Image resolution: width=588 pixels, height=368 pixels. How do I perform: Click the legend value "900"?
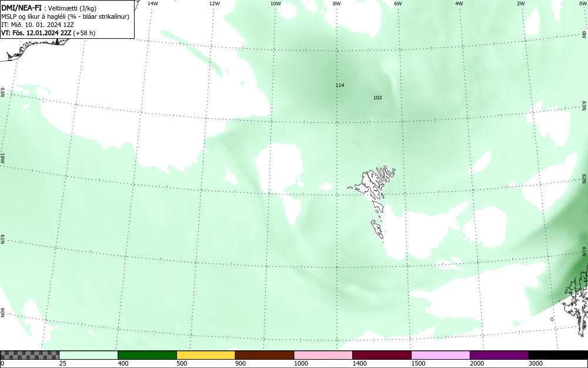click(x=240, y=363)
